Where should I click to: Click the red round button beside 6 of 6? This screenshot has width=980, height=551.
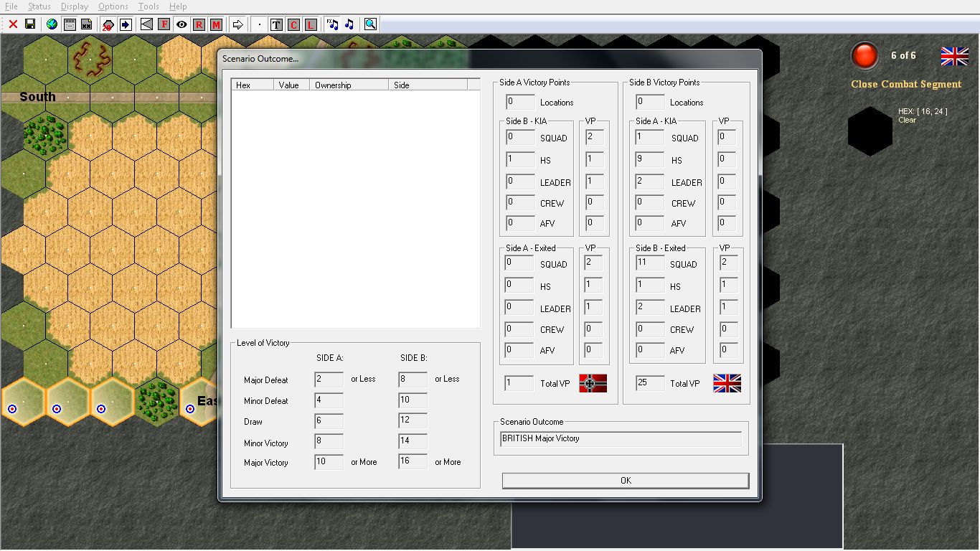(x=864, y=56)
